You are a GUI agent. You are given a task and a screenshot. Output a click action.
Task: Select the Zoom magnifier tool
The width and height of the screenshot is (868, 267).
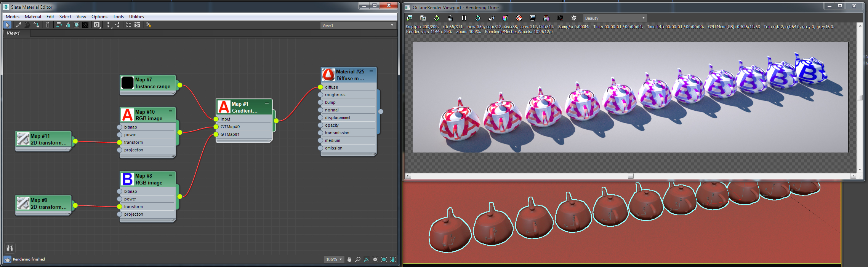click(358, 259)
